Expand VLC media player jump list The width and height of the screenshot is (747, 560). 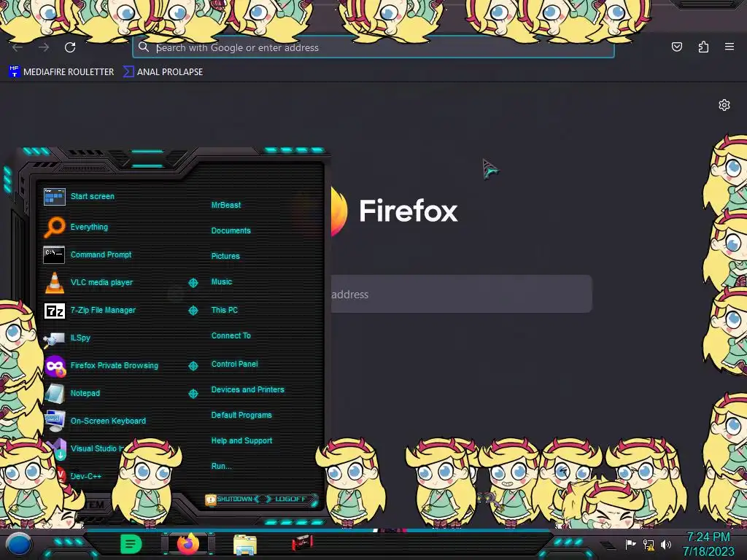point(193,283)
